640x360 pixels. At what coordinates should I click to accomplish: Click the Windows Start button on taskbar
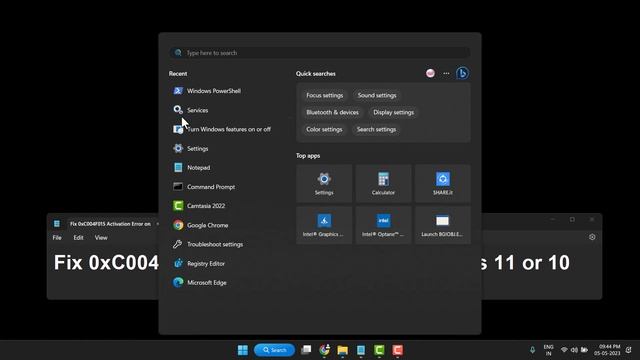pyautogui.click(x=242, y=350)
